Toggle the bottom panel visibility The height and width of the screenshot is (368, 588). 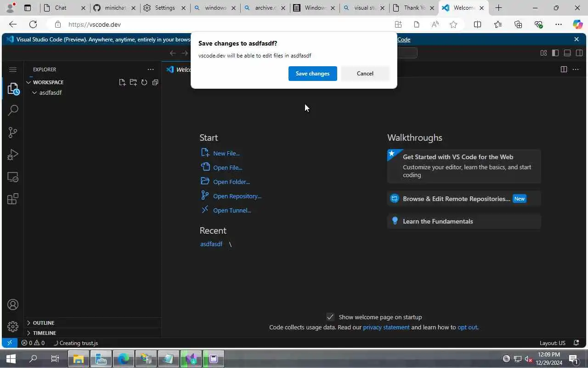pyautogui.click(x=567, y=53)
